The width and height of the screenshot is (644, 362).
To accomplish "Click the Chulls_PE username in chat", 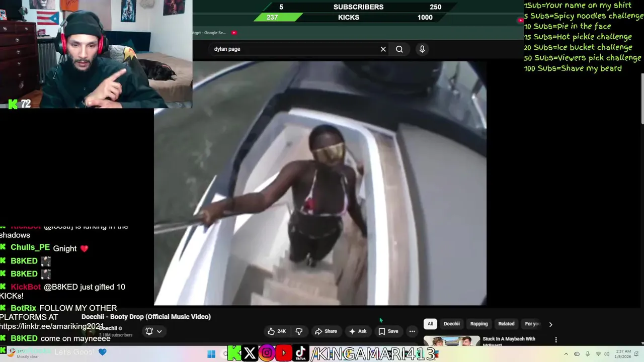I will click(x=30, y=248).
